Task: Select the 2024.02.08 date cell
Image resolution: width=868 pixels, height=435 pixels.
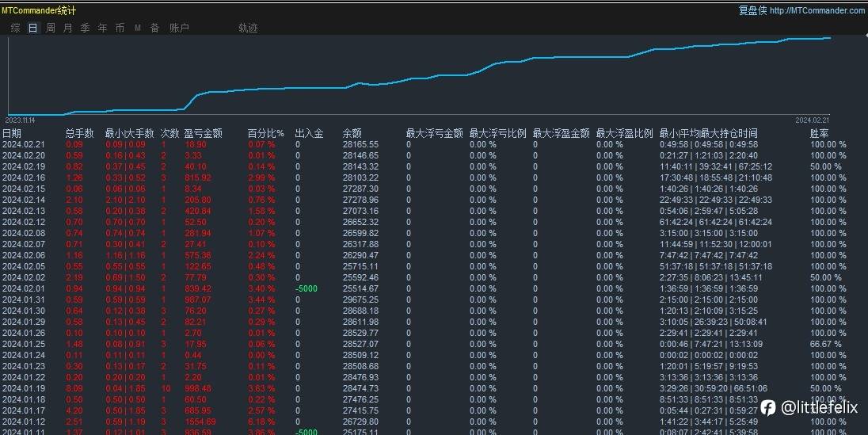Action: 24,233
